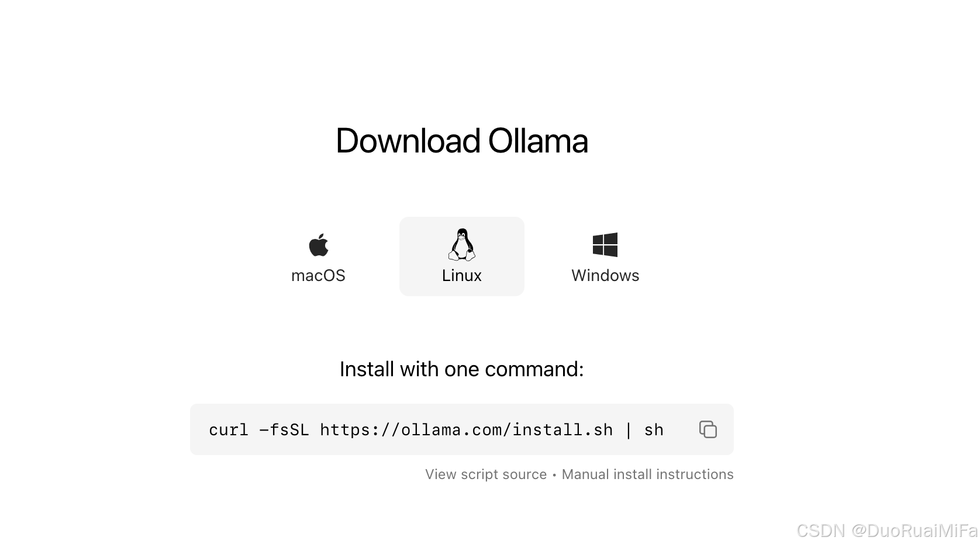Click the 'CSDN' word in the watermark

(x=820, y=530)
